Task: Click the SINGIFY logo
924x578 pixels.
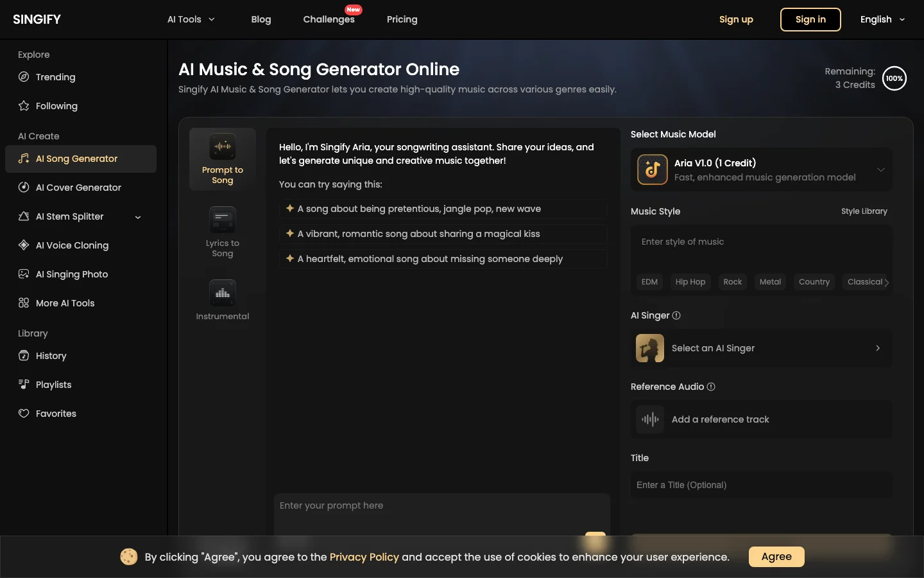Action: click(37, 19)
